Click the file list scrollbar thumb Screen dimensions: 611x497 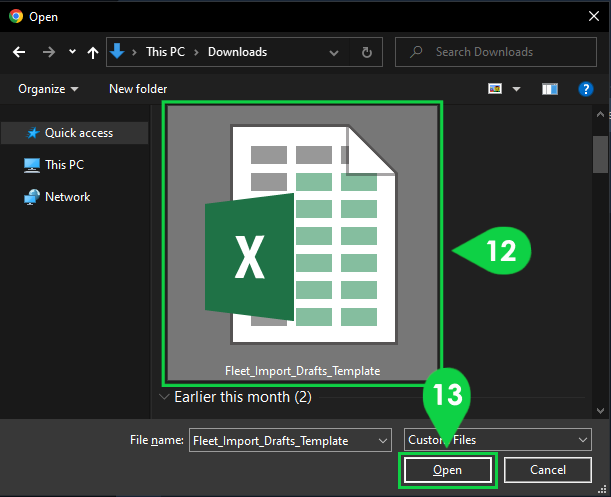(x=600, y=154)
